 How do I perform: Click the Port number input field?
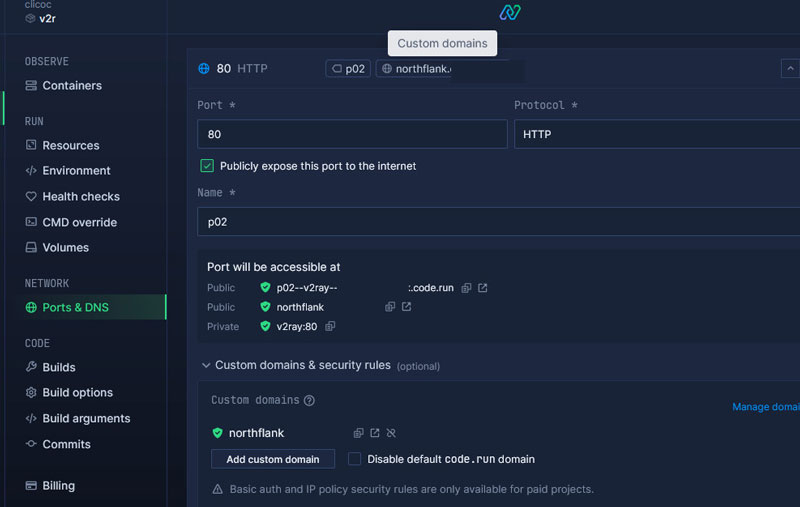(x=352, y=134)
